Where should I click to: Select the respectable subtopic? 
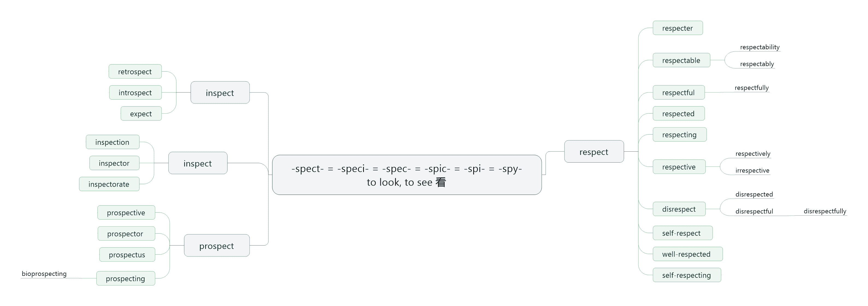pos(681,60)
